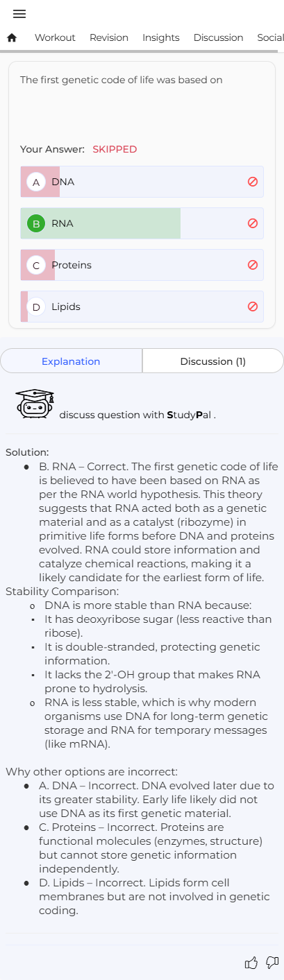The height and width of the screenshot is (980, 284).
Task: Switch to Discussion (1) tab
Action: [213, 361]
